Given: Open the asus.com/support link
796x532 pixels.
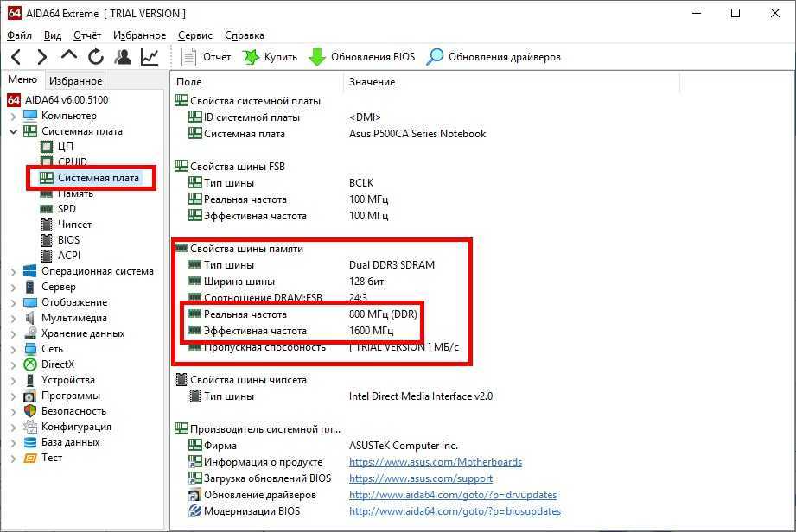Looking at the screenshot, I should pos(421,478).
